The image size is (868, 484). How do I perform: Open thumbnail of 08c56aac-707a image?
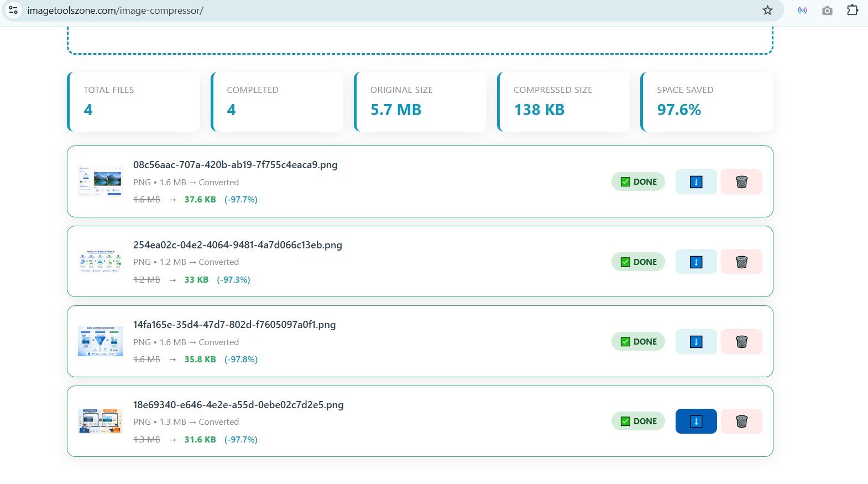click(100, 181)
